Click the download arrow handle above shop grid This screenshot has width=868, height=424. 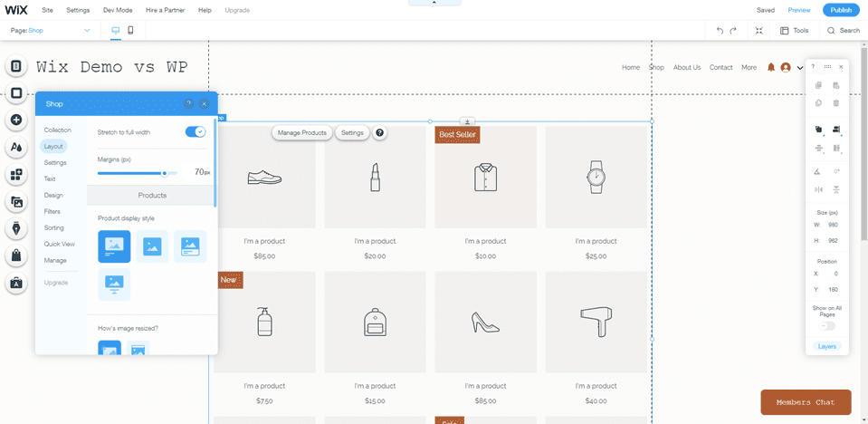click(467, 121)
